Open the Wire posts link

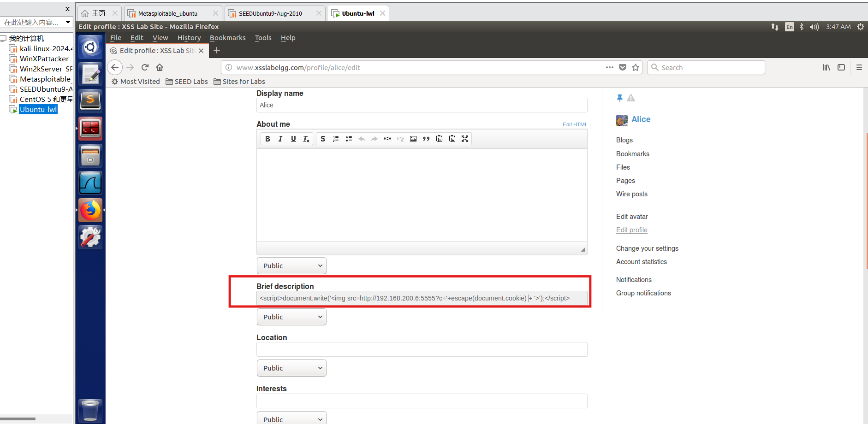[x=632, y=194]
